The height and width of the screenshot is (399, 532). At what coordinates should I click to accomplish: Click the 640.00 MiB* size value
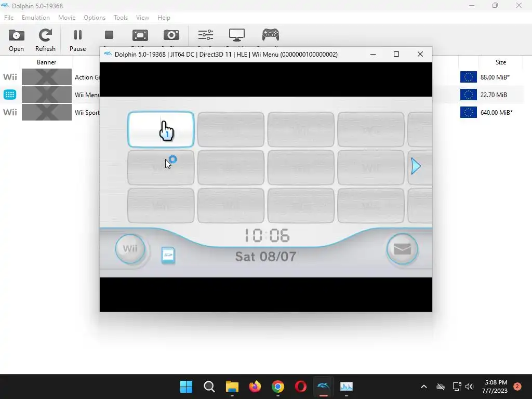[x=496, y=113]
